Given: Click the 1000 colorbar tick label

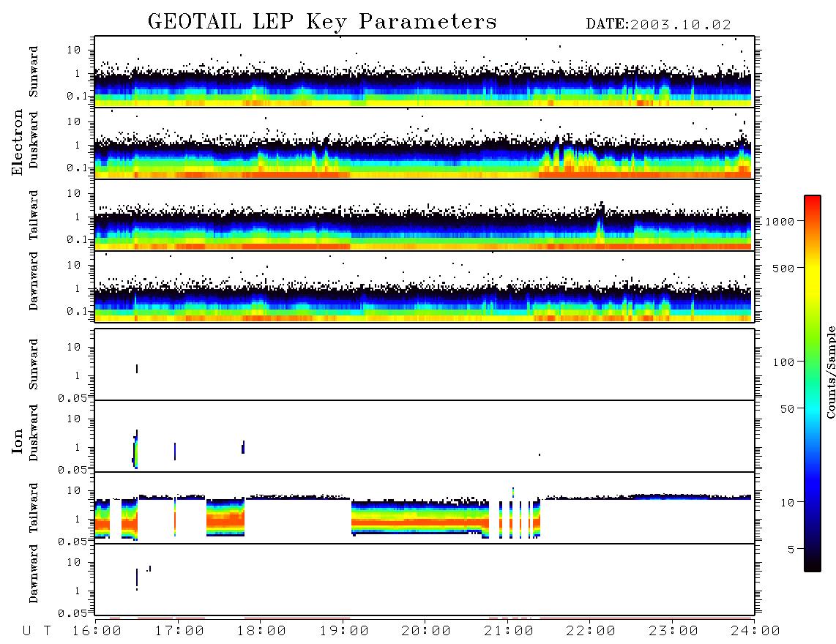Looking at the screenshot, I should tap(780, 222).
